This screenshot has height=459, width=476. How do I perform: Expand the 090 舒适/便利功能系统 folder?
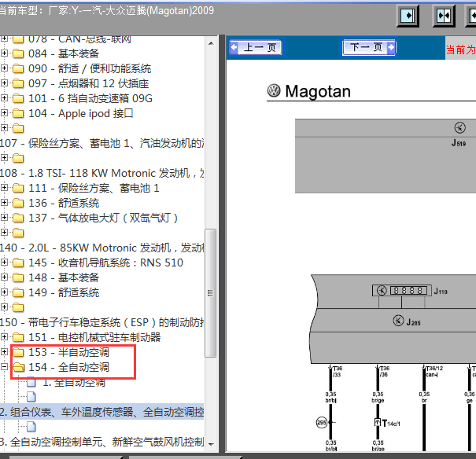coord(4,68)
